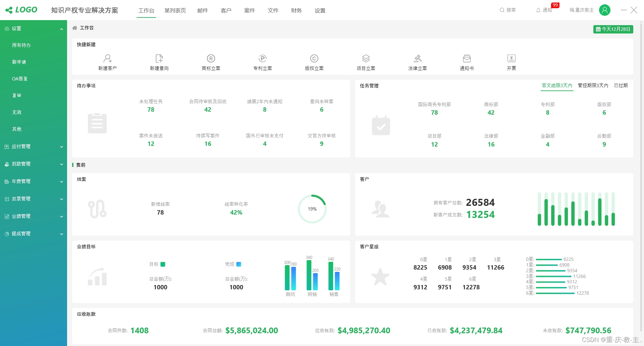The width and height of the screenshot is (644, 346).
Task: Click 未收账款 value $747,790.56
Action: (x=588, y=331)
